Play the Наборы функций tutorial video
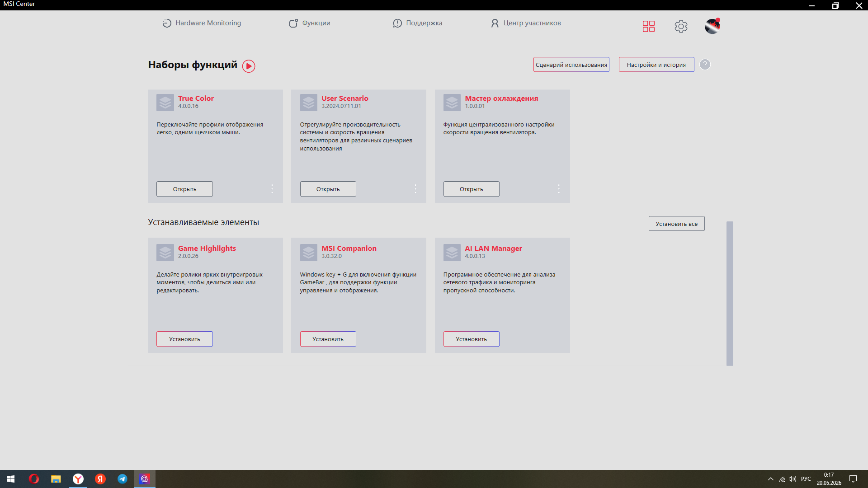This screenshot has height=488, width=868. click(x=249, y=66)
